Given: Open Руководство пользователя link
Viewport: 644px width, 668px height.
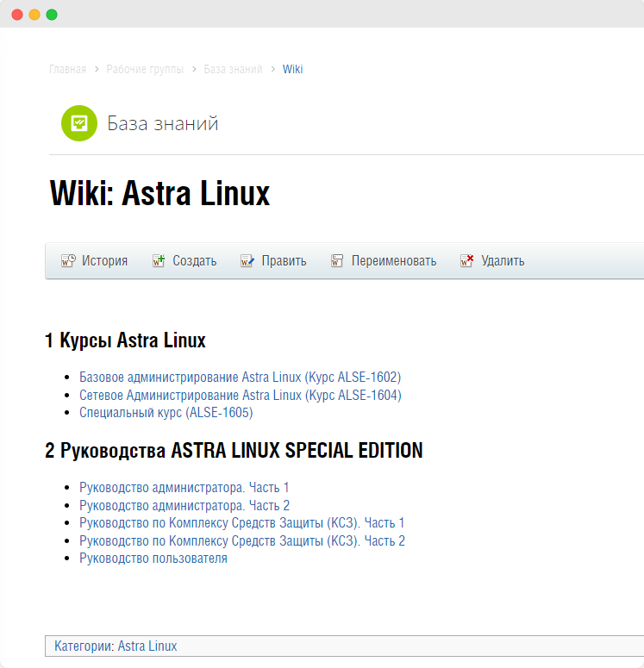Looking at the screenshot, I should (153, 558).
